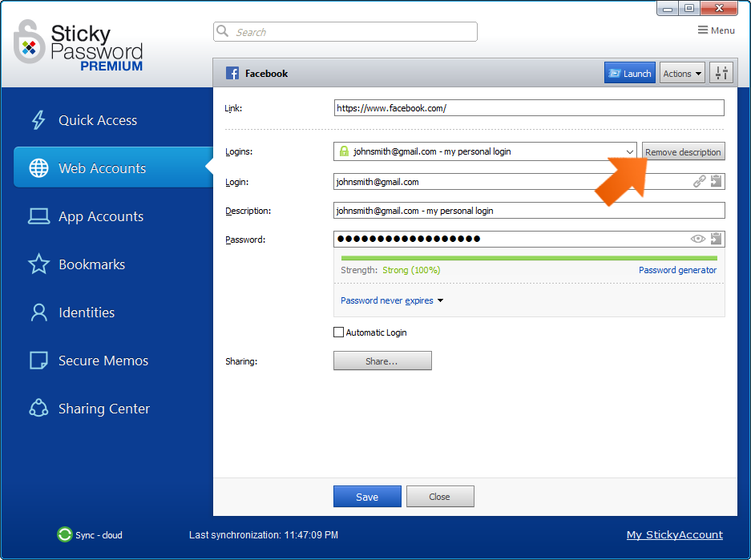Image resolution: width=751 pixels, height=560 pixels.
Task: Click the Link URL field
Action: pos(529,107)
